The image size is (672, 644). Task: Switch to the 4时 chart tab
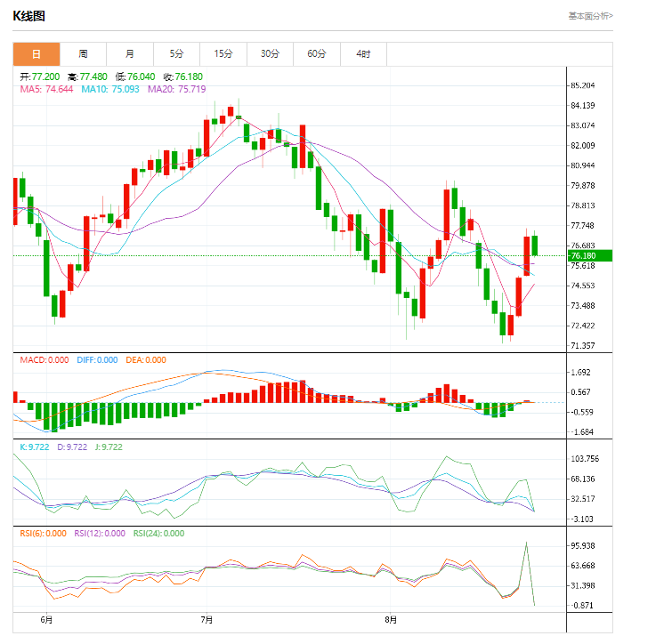coord(363,54)
